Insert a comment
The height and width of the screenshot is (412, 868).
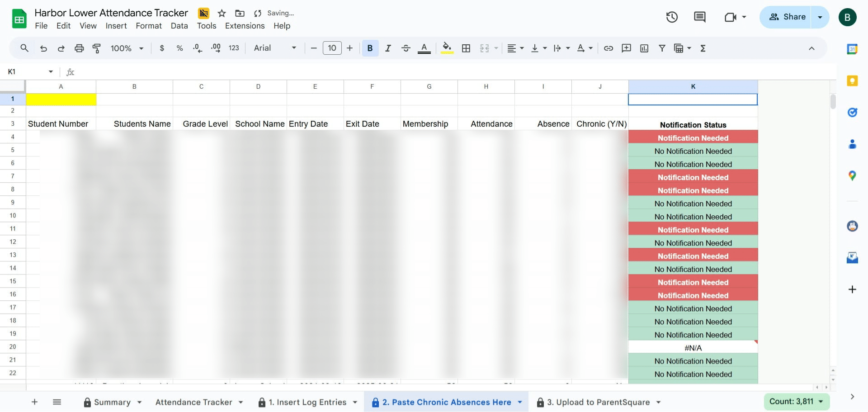pyautogui.click(x=626, y=48)
